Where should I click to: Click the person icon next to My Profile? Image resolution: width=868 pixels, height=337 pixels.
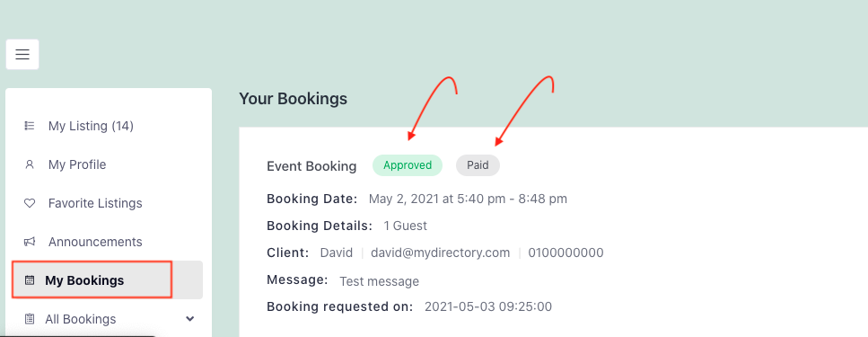point(30,164)
